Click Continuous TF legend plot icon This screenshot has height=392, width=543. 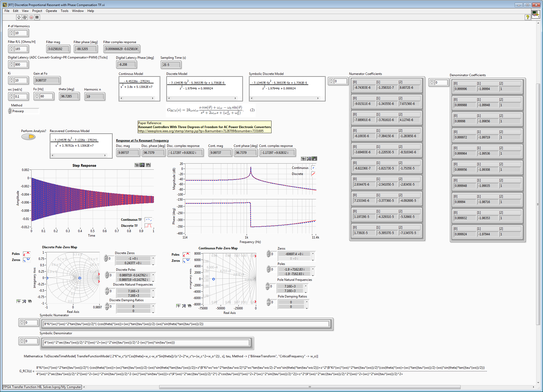pos(148,220)
